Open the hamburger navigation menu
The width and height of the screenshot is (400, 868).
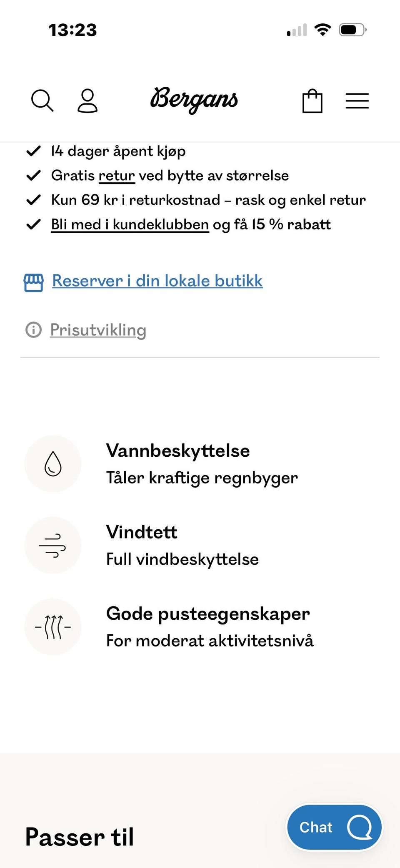pyautogui.click(x=357, y=100)
